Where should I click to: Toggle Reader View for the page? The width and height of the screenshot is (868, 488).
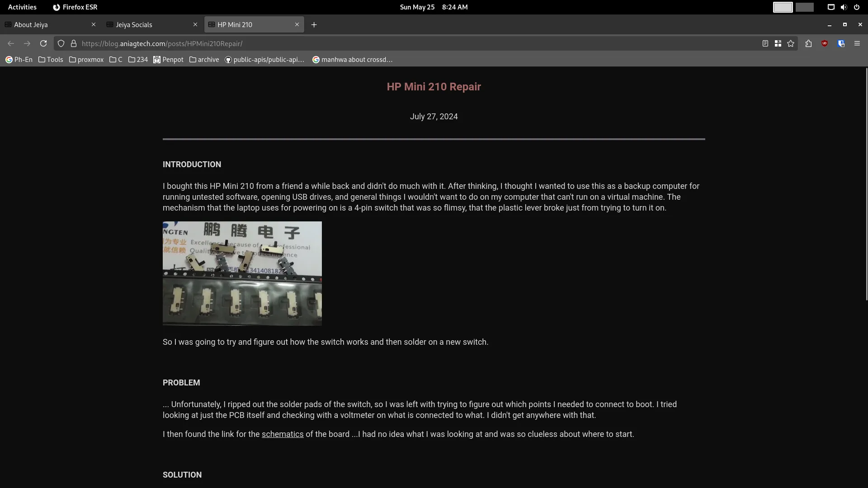pos(765,43)
